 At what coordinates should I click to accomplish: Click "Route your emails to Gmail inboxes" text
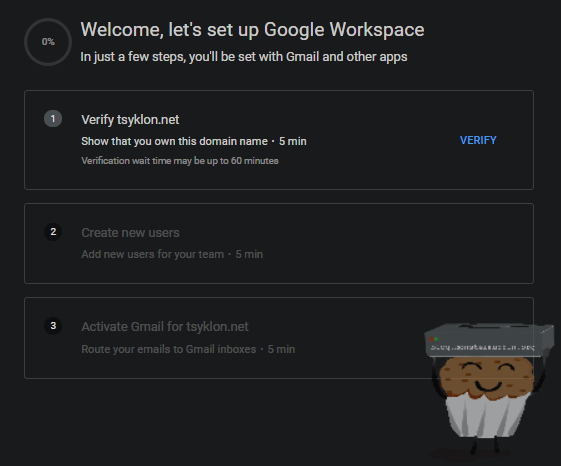169,349
